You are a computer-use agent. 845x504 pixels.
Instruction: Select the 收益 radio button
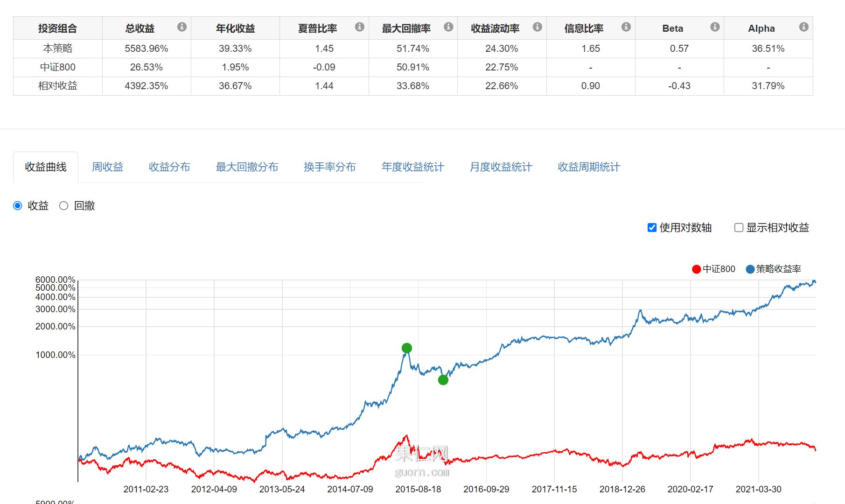click(x=18, y=206)
